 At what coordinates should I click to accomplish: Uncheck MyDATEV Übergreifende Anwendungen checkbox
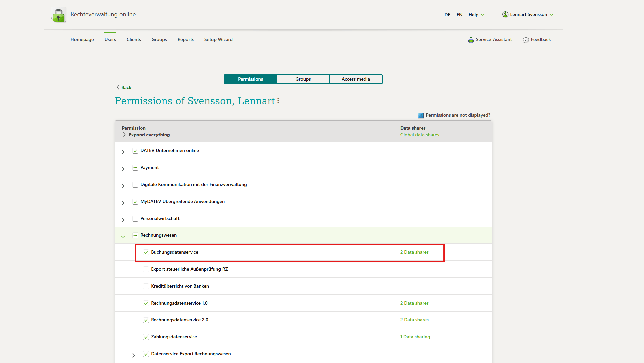[135, 202]
